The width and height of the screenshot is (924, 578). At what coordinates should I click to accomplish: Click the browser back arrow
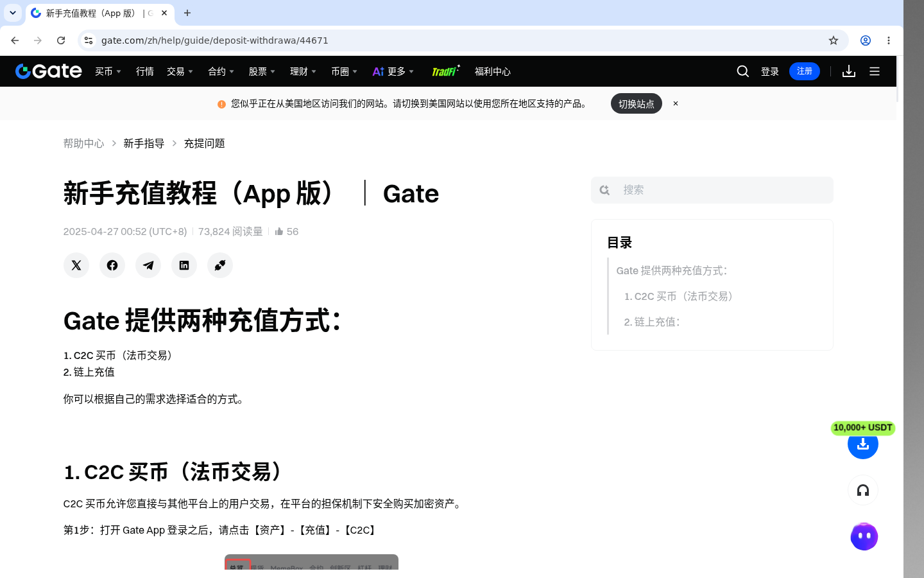click(x=15, y=40)
